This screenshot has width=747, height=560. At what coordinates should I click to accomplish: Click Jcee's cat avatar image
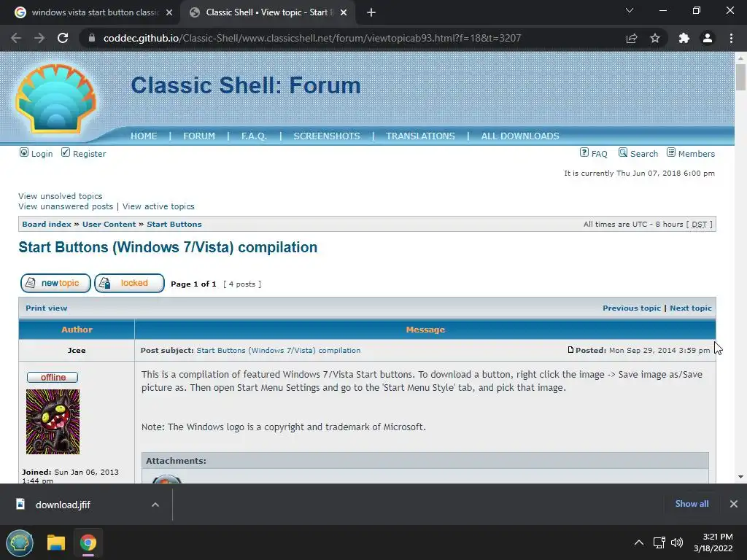click(x=53, y=422)
